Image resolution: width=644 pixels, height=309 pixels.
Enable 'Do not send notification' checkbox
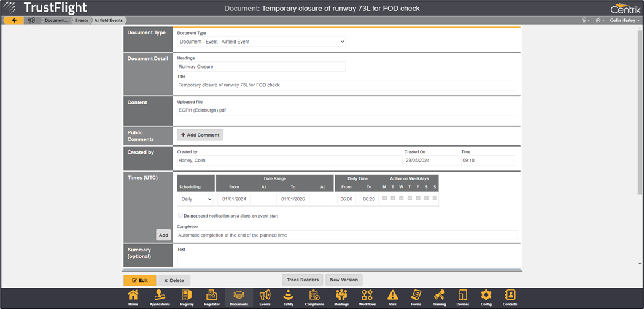point(180,216)
